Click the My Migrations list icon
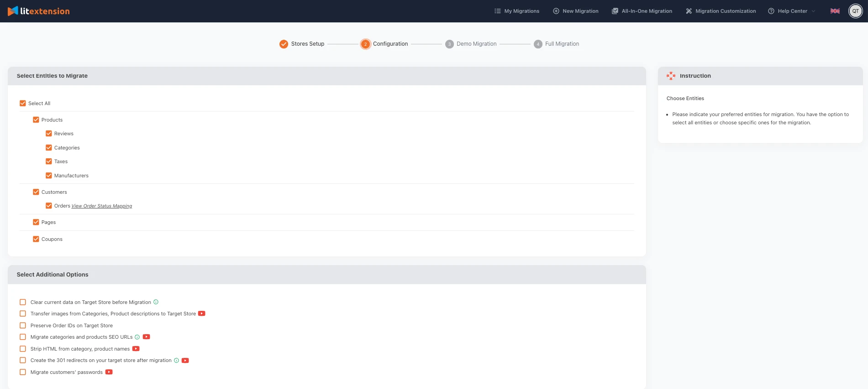This screenshot has width=868, height=389. [x=498, y=11]
